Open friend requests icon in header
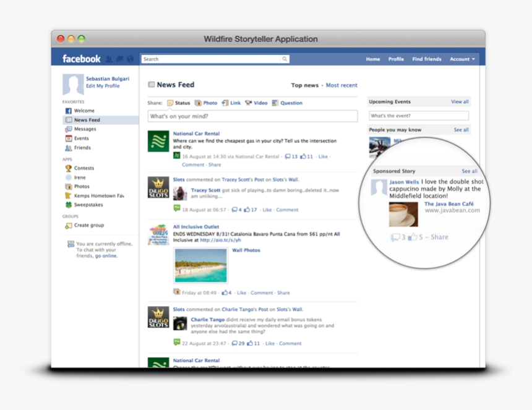 109,59
